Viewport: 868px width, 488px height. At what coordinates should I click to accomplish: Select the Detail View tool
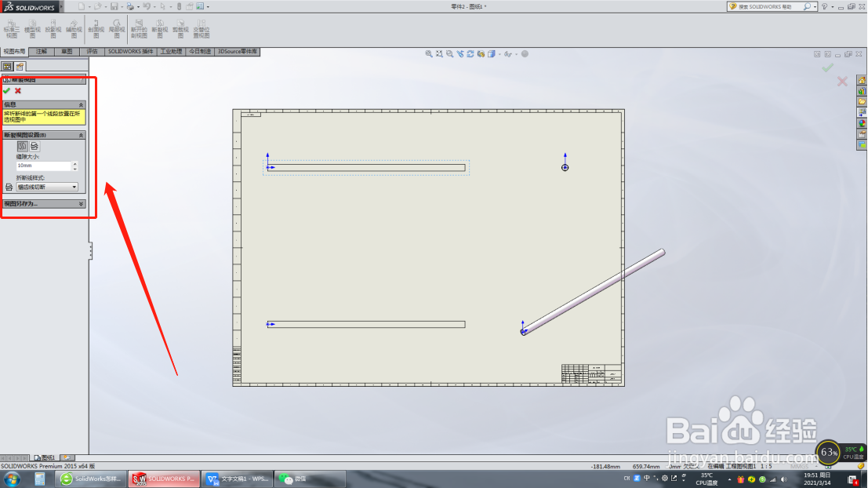tap(117, 29)
